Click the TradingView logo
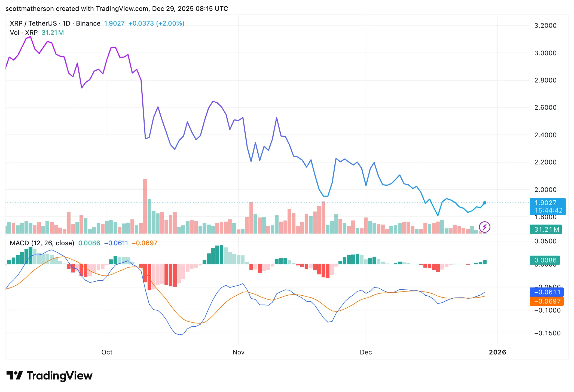The width and height of the screenshot is (574, 392). 50,375
